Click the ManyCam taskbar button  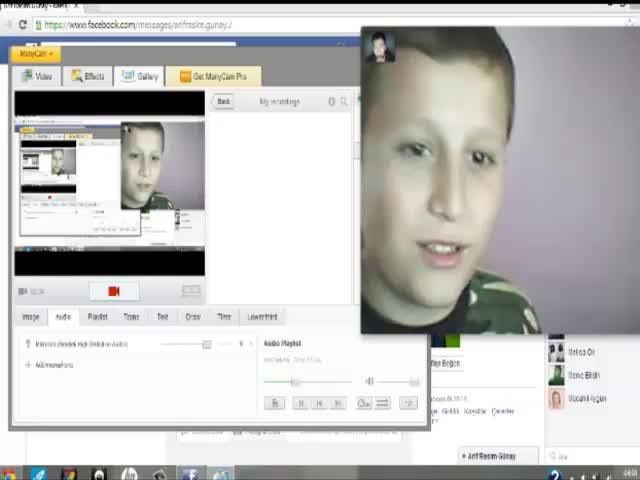pyautogui.click(x=221, y=473)
